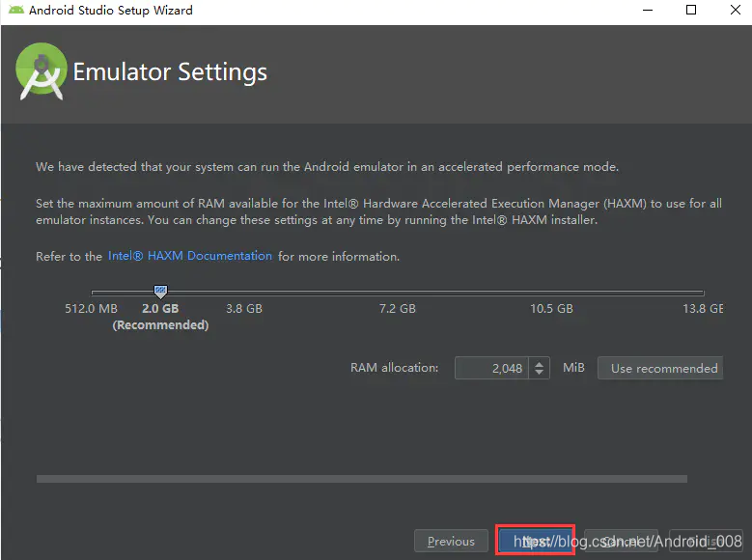
Task: Click the MiB unit label
Action: click(573, 368)
